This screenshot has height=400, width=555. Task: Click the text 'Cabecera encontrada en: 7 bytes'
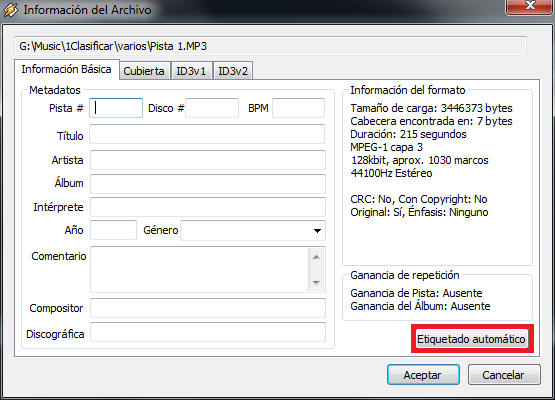tap(431, 121)
